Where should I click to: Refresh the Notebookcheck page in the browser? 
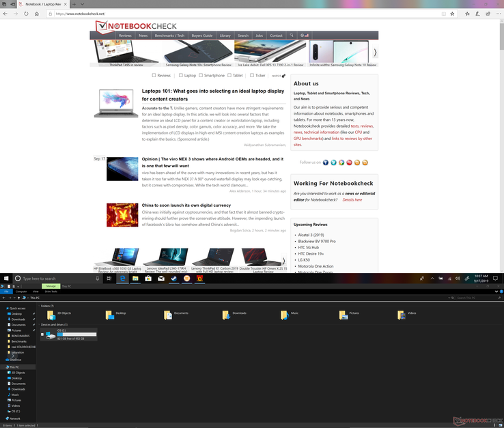[26, 14]
